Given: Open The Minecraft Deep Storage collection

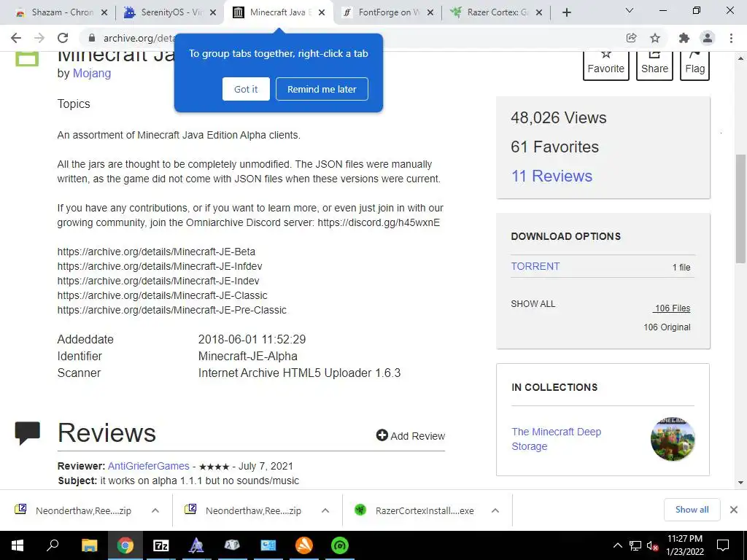Looking at the screenshot, I should pos(556,438).
